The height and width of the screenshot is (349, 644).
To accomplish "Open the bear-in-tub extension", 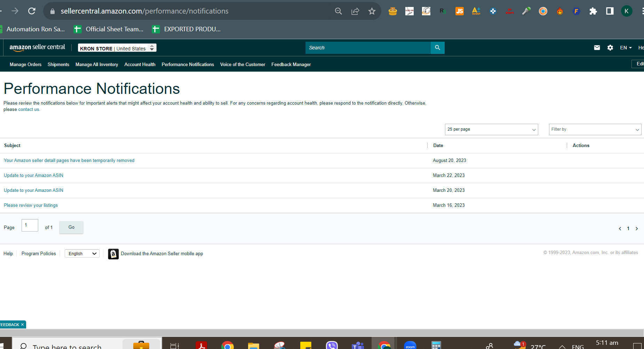I will tap(393, 11).
